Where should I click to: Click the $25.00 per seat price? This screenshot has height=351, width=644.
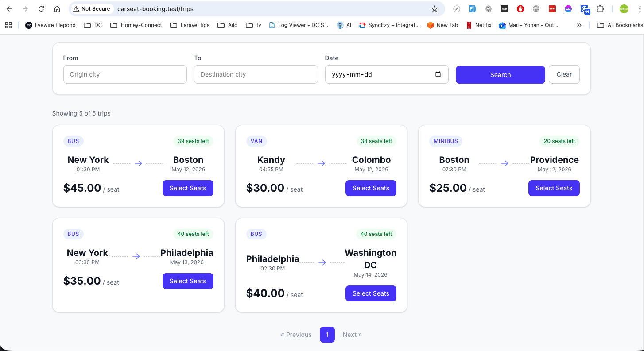point(457,188)
